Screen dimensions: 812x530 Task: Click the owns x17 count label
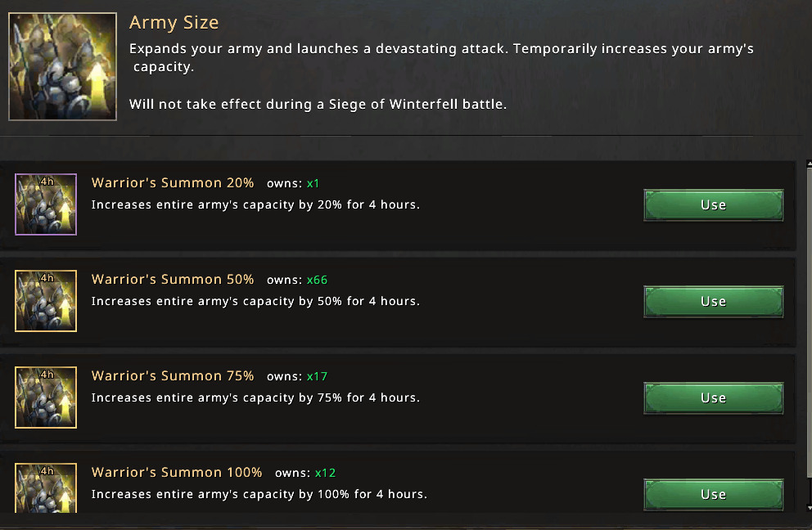(297, 376)
